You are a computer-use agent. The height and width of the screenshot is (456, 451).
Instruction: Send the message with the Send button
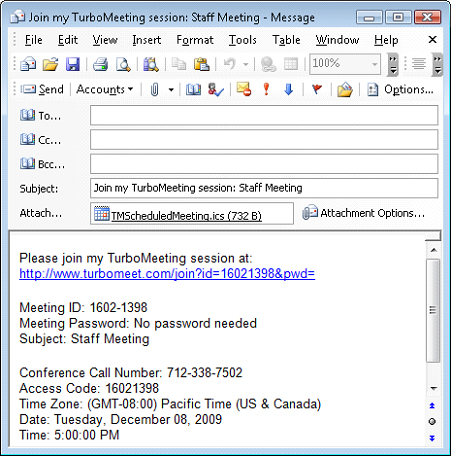point(42,89)
